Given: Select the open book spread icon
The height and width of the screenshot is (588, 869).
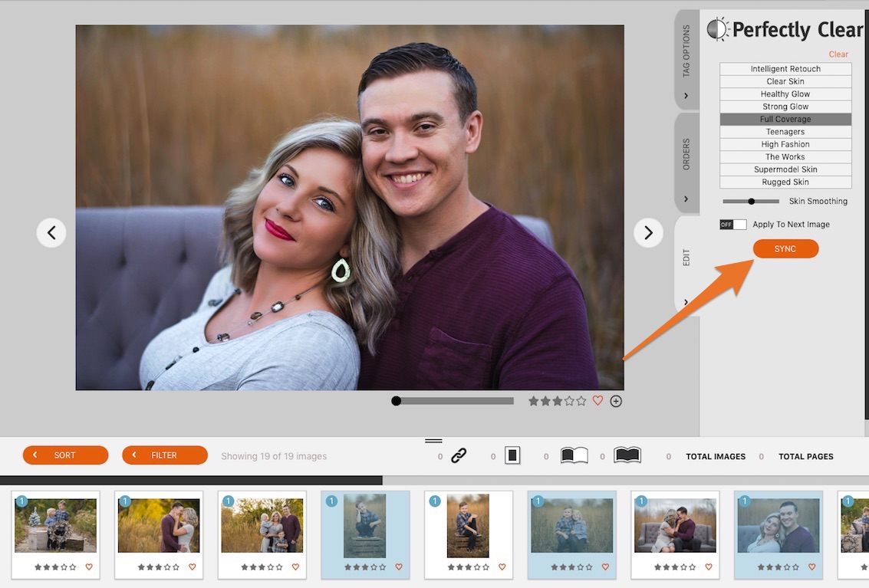Looking at the screenshot, I should click(x=574, y=455).
